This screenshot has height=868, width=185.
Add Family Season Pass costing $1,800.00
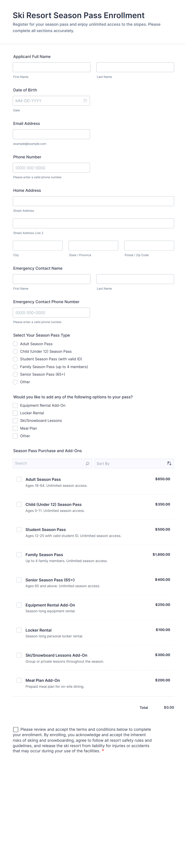(19, 554)
